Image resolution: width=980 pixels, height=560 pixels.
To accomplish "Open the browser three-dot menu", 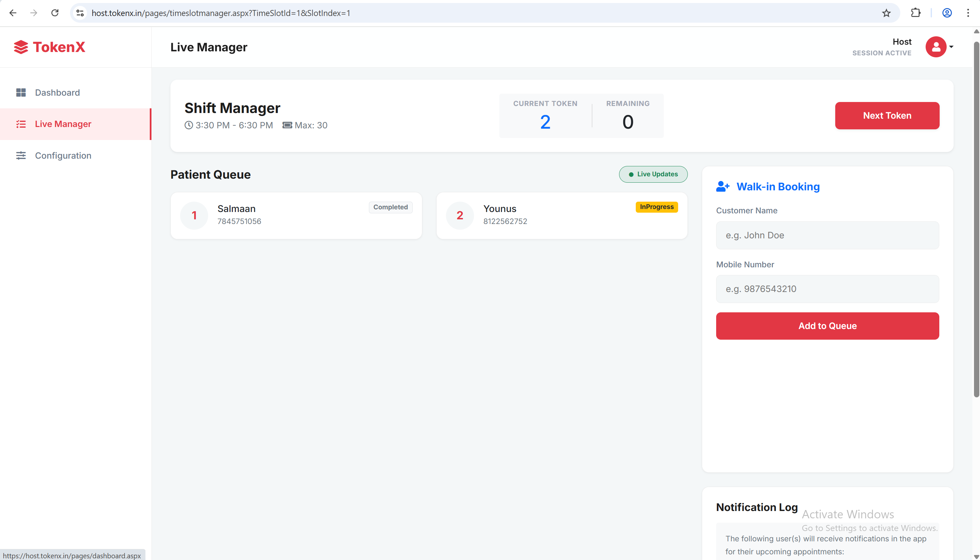I will click(968, 13).
